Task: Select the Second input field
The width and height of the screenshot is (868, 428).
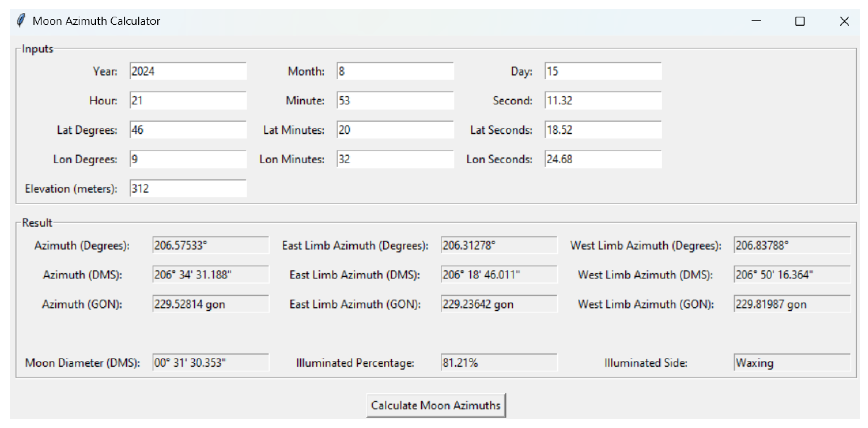Action: 603,100
